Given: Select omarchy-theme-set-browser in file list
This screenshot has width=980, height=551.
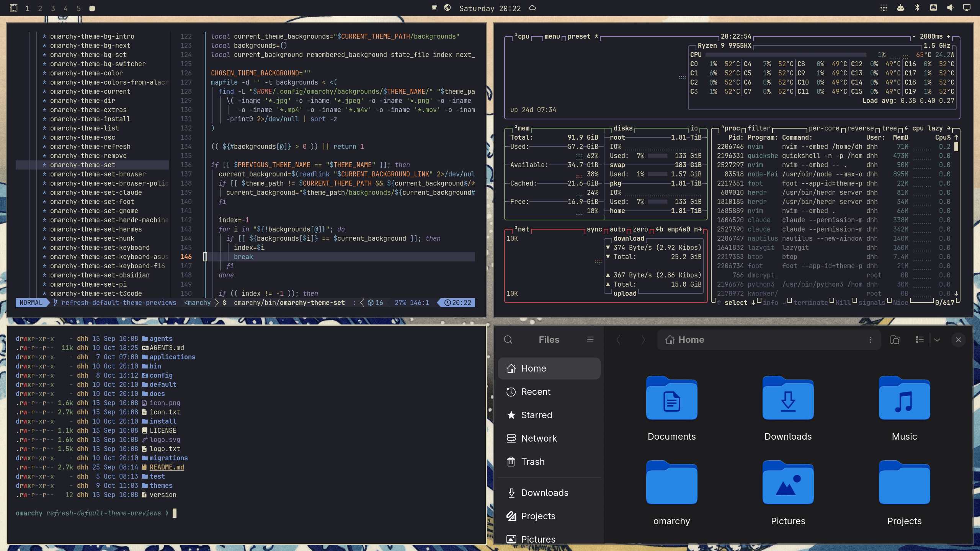Looking at the screenshot, I should (x=98, y=174).
